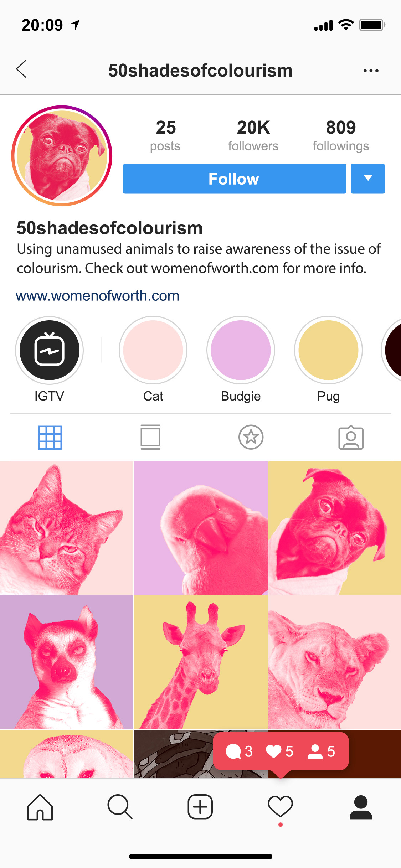Switch to the single-post list view tab
This screenshot has width=401, height=868.
point(150,437)
